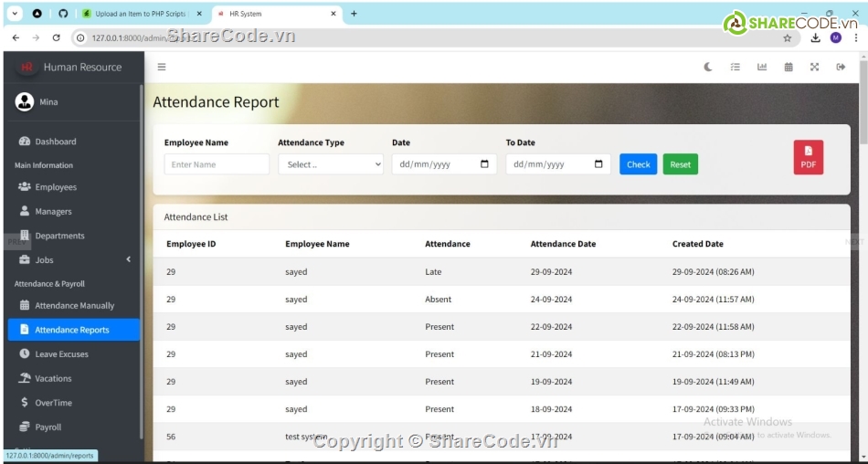Reload the page in browser
This screenshot has width=868, height=464.
pos(56,37)
